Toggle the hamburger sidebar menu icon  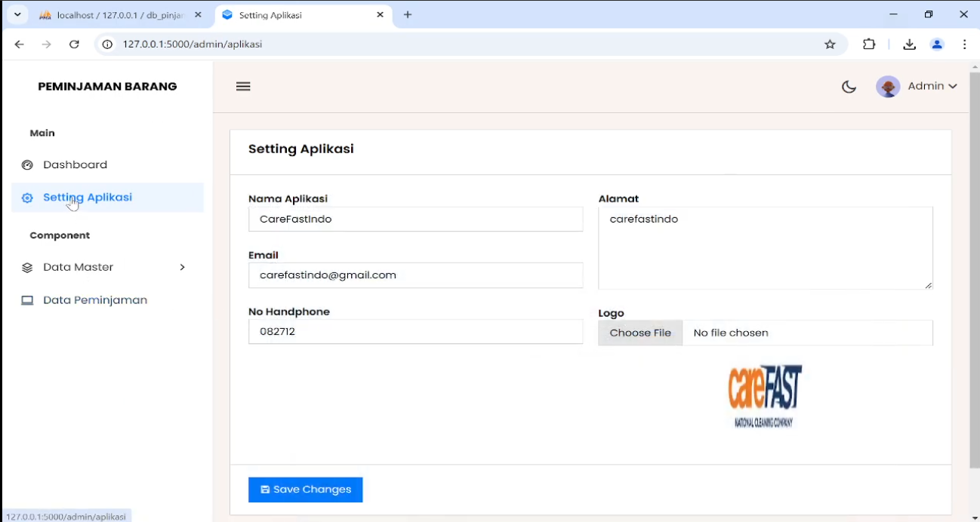(243, 86)
